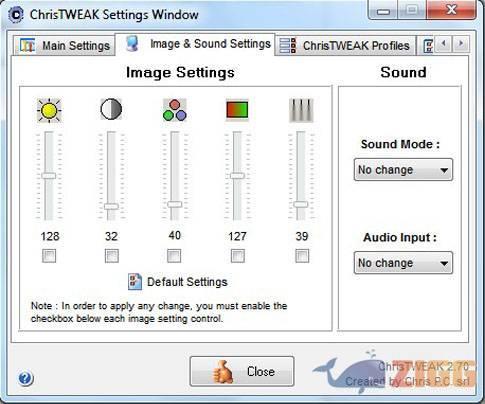The image size is (485, 404).
Task: Click the blue help question mark icon
Action: [x=25, y=378]
